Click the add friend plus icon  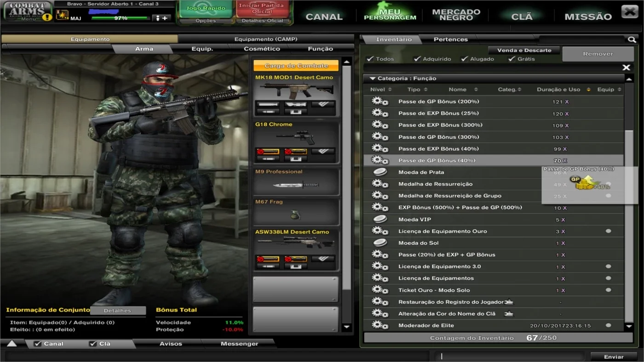[162, 18]
